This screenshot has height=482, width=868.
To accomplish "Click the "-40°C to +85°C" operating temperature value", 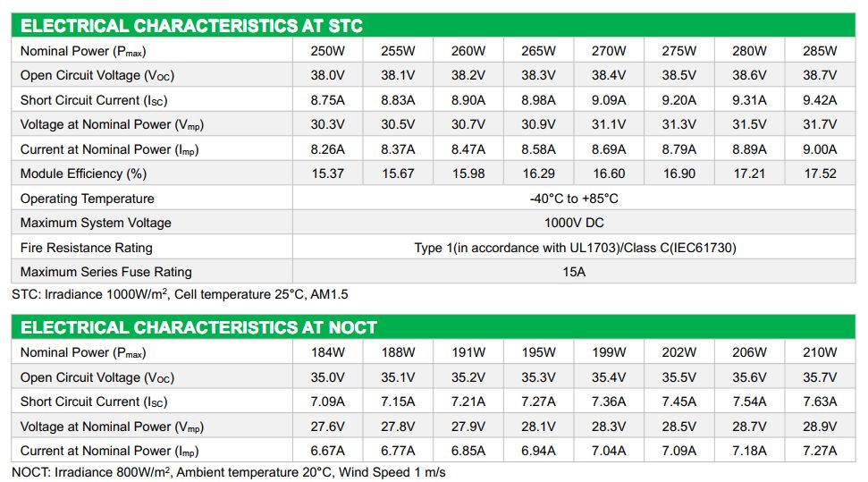I will click(574, 199).
